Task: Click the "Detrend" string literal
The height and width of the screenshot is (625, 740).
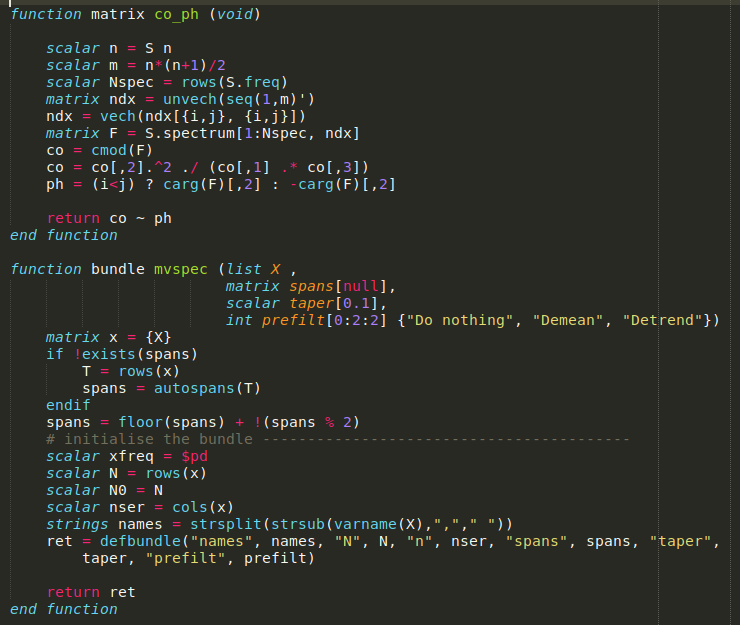Action: pos(663,320)
